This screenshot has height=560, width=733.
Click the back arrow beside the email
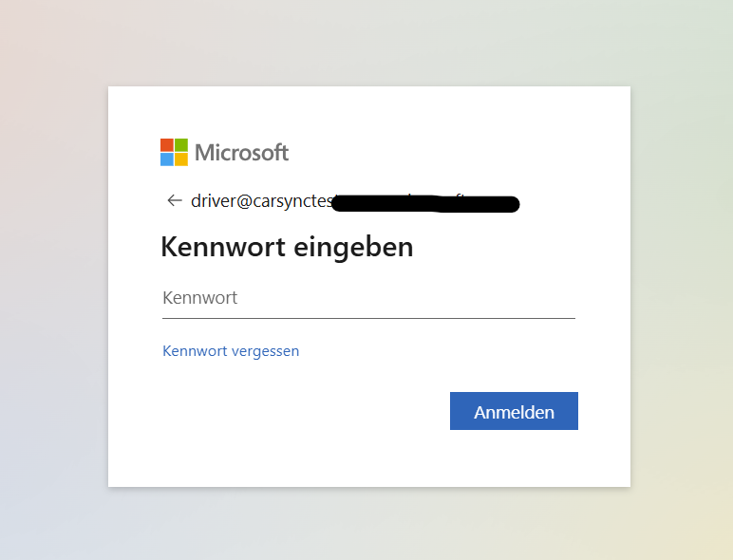(x=175, y=200)
